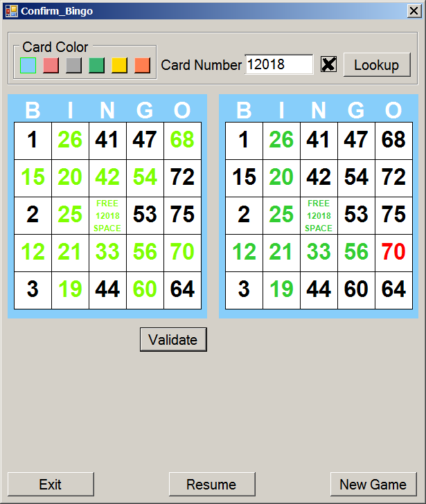Image resolution: width=426 pixels, height=504 pixels.
Task: Click green 54 on the left card
Action: pos(145,178)
